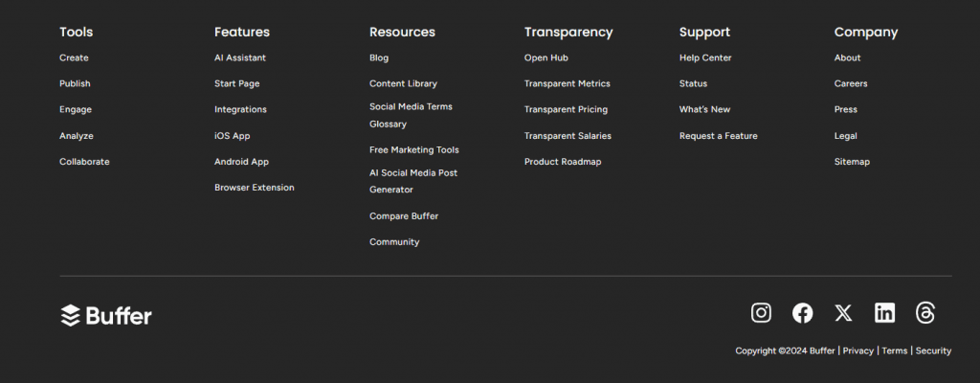Open Buffer's X (Twitter) icon

843,312
